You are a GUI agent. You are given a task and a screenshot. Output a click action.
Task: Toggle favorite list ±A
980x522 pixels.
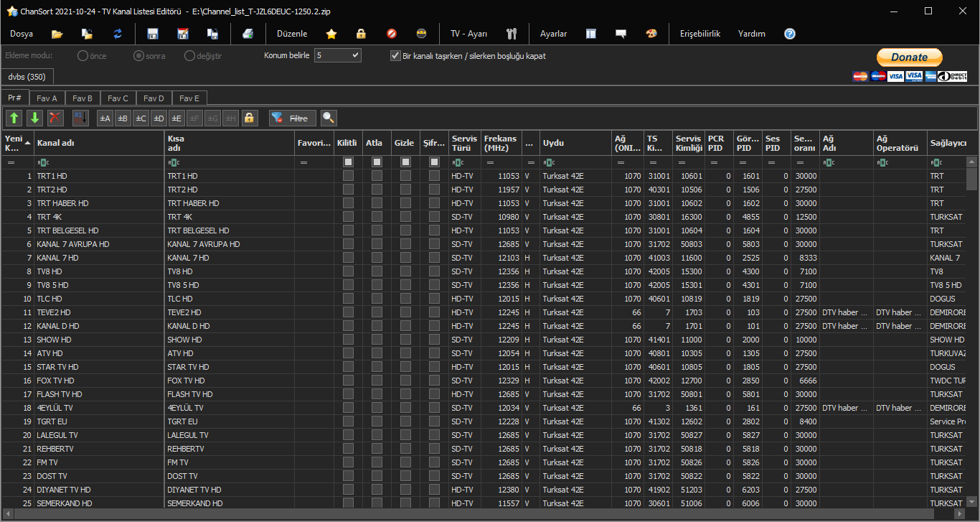pyautogui.click(x=105, y=118)
